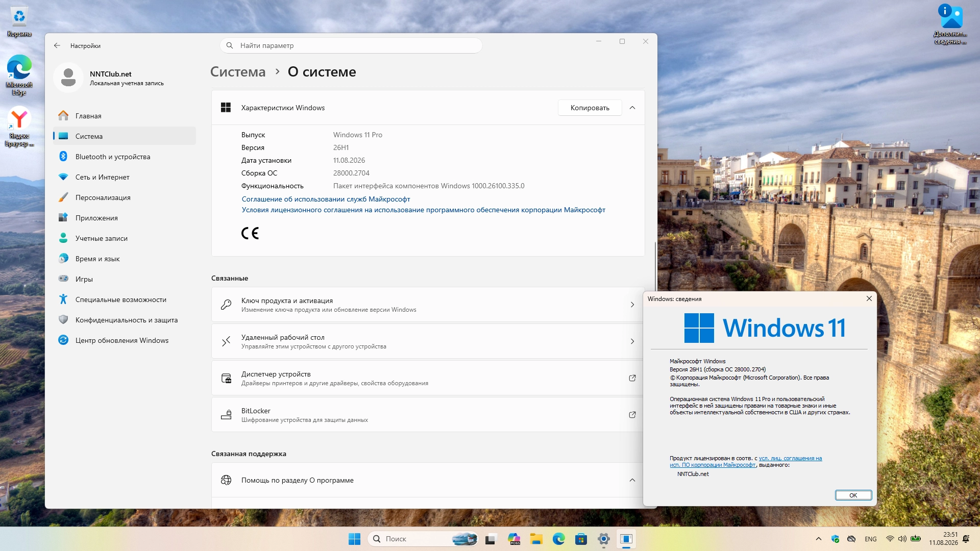Click the help globe icon
Viewport: 980px width, 551px height.
(x=226, y=480)
